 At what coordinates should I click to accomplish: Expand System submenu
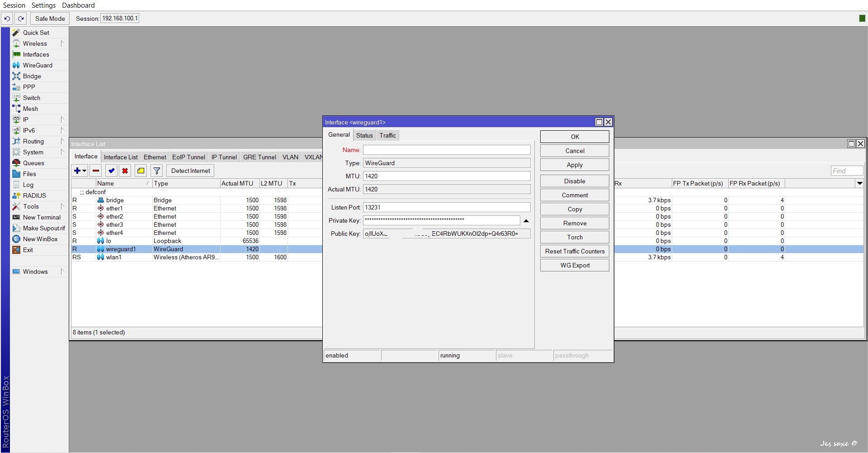click(x=62, y=152)
